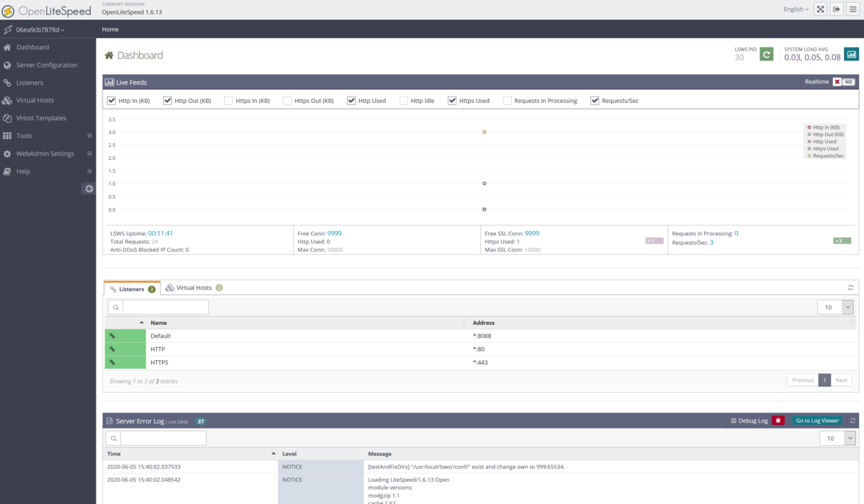This screenshot has width=864, height=504.
Task: Refresh the listeners panel
Action: [x=851, y=288]
